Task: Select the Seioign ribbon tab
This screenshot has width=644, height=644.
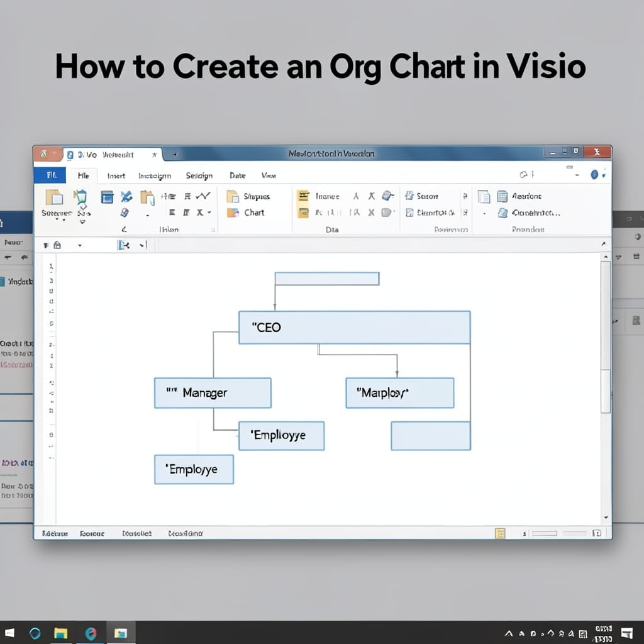Action: [x=199, y=176]
